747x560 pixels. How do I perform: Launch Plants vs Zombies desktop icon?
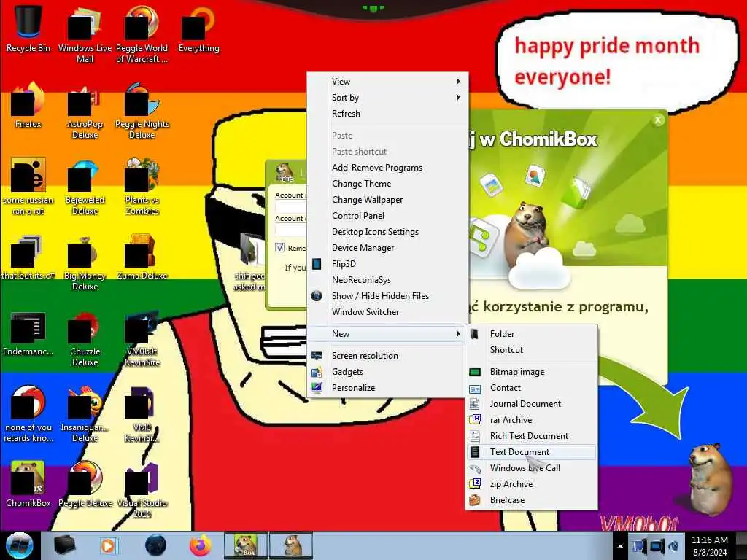point(142,186)
